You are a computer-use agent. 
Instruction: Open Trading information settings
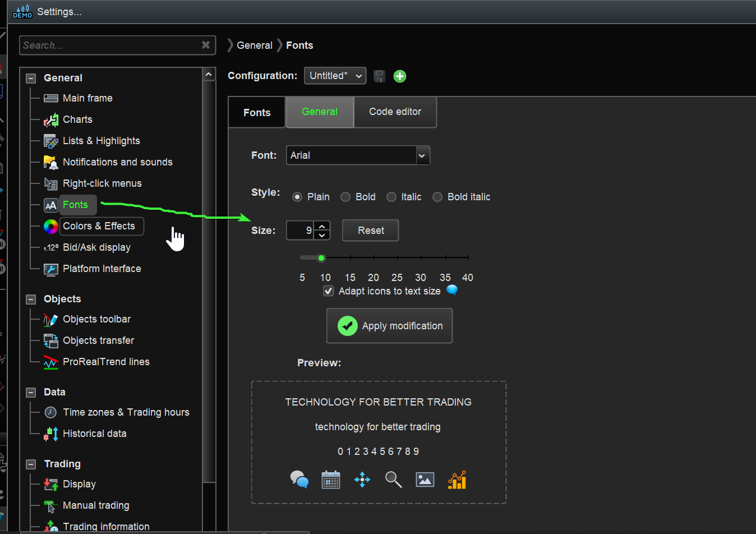coord(106,526)
